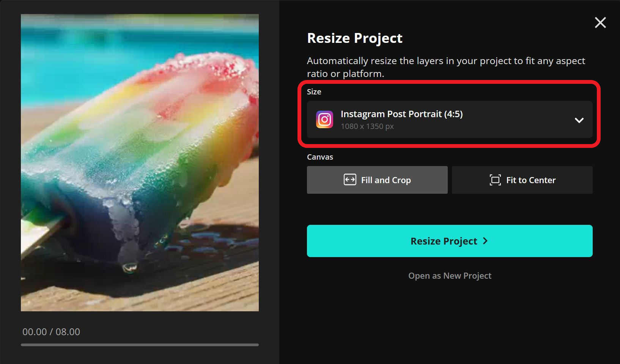The image size is (620, 364).
Task: Click the Size section label
Action: 313,91
